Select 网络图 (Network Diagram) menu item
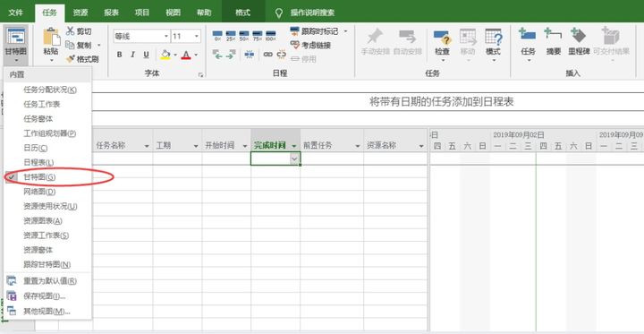The image size is (644, 334). point(47,192)
